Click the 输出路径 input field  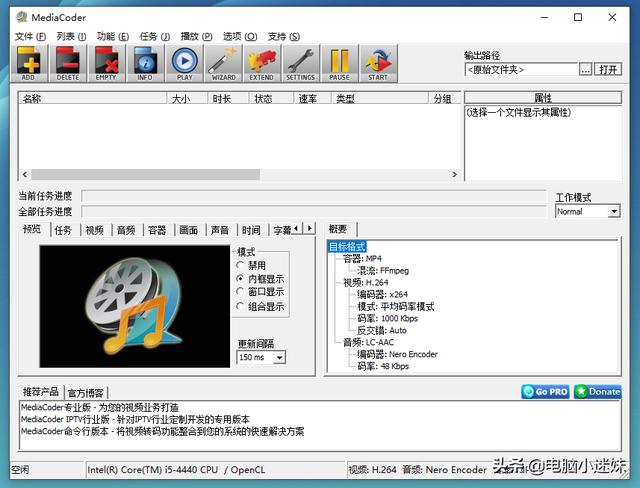click(521, 69)
